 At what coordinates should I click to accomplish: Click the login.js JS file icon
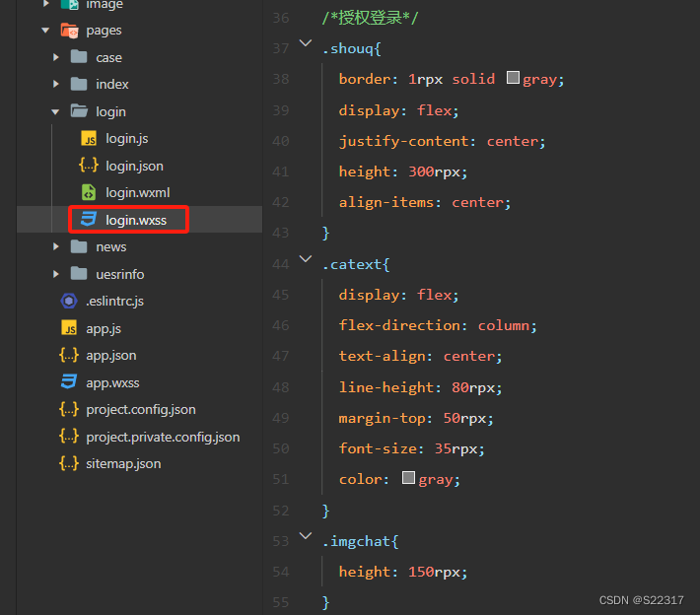[x=89, y=138]
